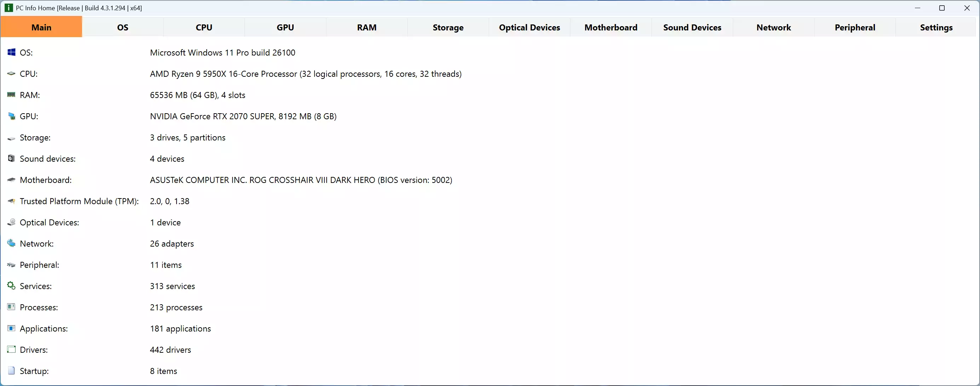This screenshot has width=980, height=386.
Task: Click 'Microsoft Windows 11 Pro build 26100' text
Action: 223,52
